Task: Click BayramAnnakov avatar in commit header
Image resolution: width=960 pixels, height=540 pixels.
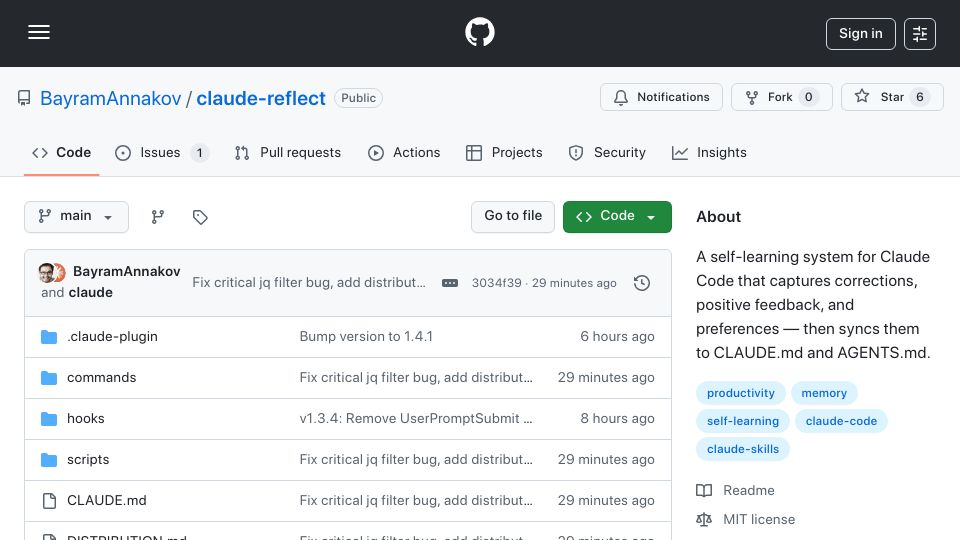Action: (x=47, y=272)
